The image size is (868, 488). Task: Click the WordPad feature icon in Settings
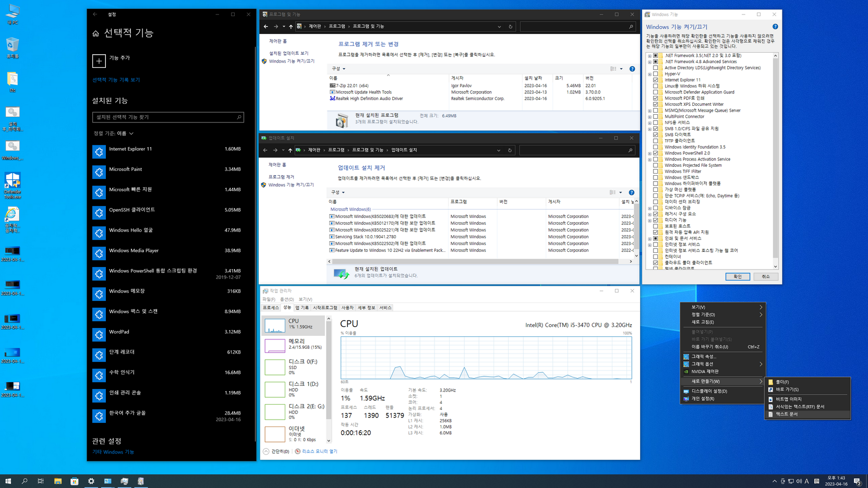(99, 335)
